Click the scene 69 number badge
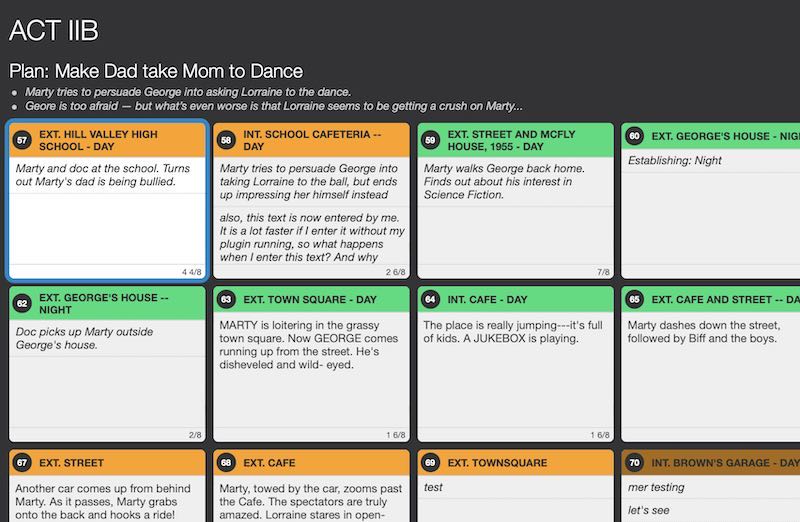The height and width of the screenshot is (522, 800). click(431, 463)
